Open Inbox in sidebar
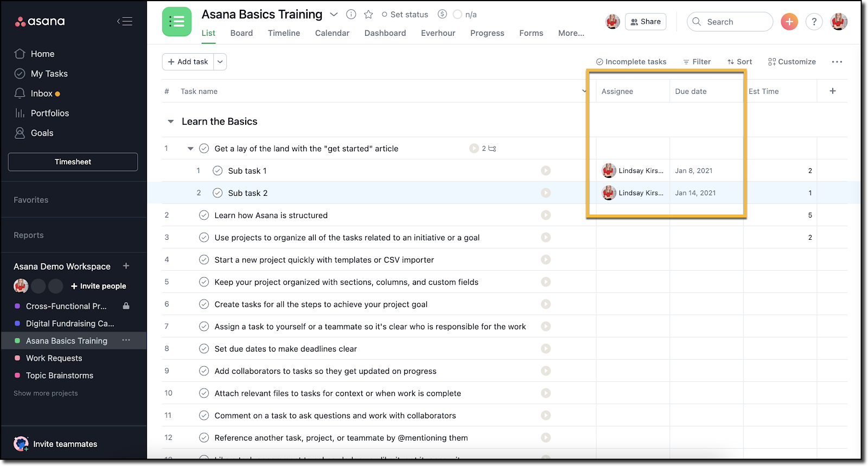Viewport: 868px width, 466px height. [41, 93]
